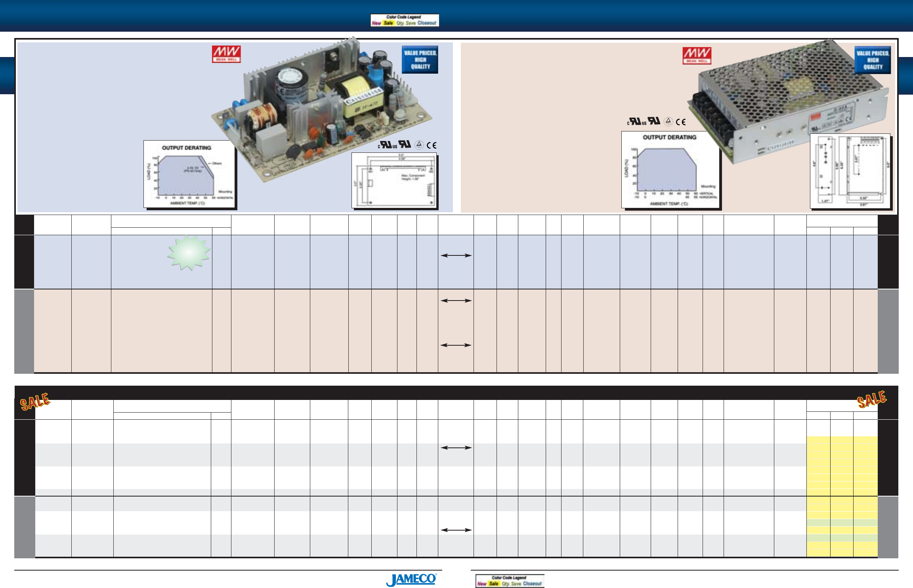Image resolution: width=913 pixels, height=588 pixels.
Task: Click the right SALE banner graphic
Action: click(872, 400)
